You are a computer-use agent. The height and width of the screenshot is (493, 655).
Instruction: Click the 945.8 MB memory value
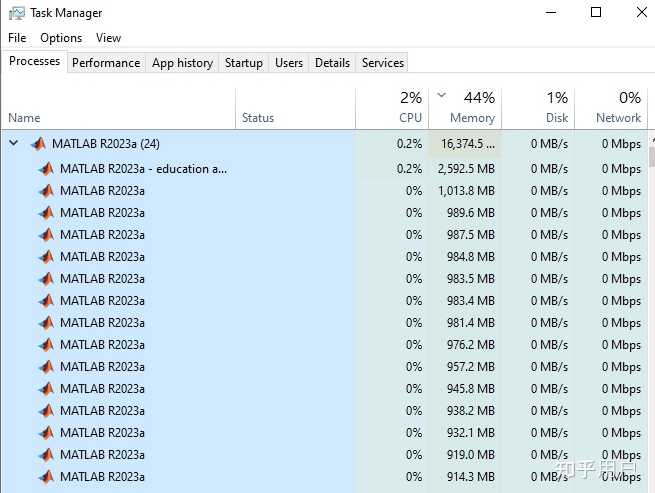click(471, 389)
